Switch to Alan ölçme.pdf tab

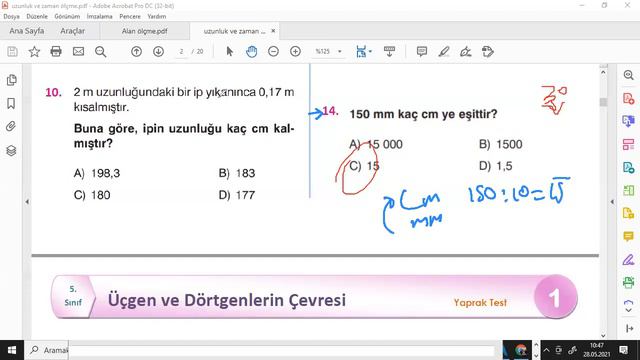[144, 31]
